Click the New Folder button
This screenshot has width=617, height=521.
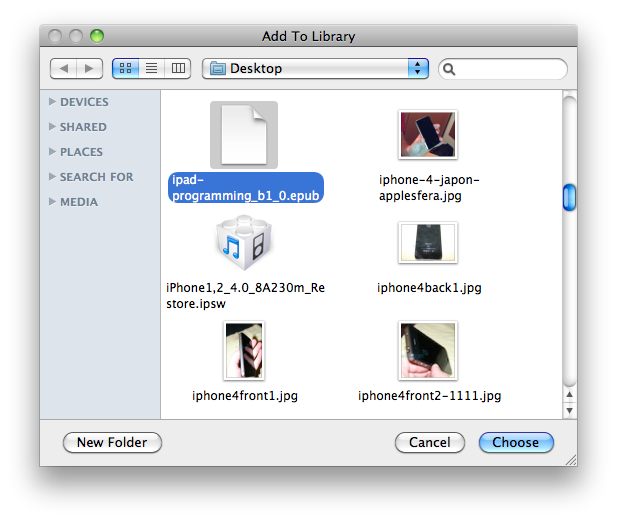click(112, 442)
